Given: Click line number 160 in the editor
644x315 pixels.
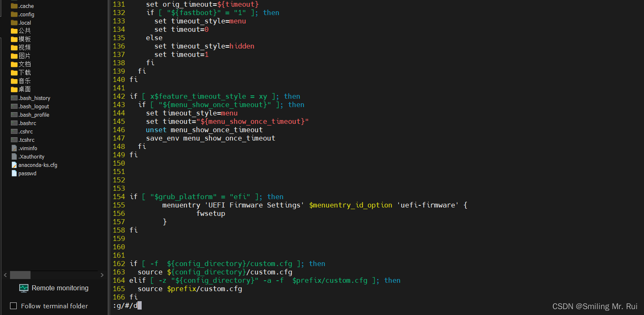Looking at the screenshot, I should coord(119,247).
